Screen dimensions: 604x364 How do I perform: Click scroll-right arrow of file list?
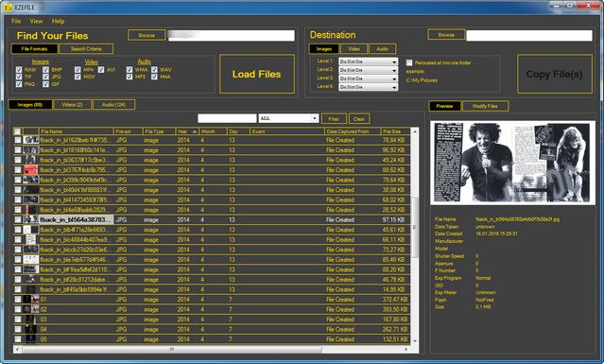pyautogui.click(x=406, y=350)
